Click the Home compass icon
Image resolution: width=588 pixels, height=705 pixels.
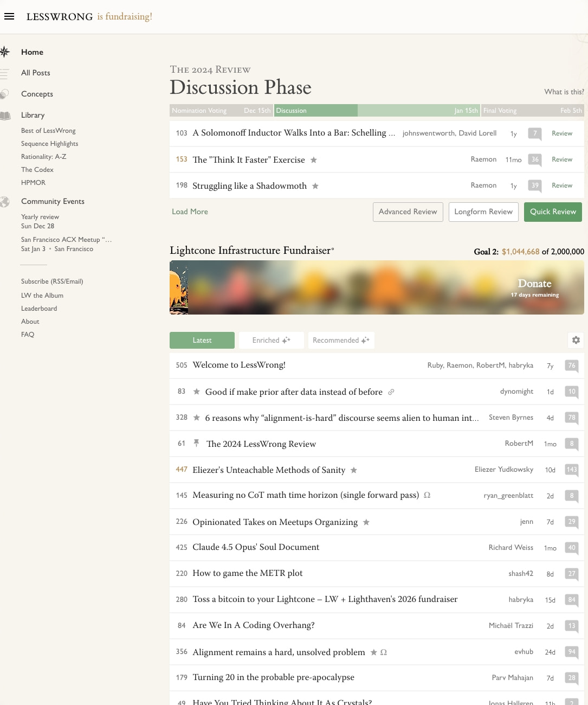click(x=4, y=52)
